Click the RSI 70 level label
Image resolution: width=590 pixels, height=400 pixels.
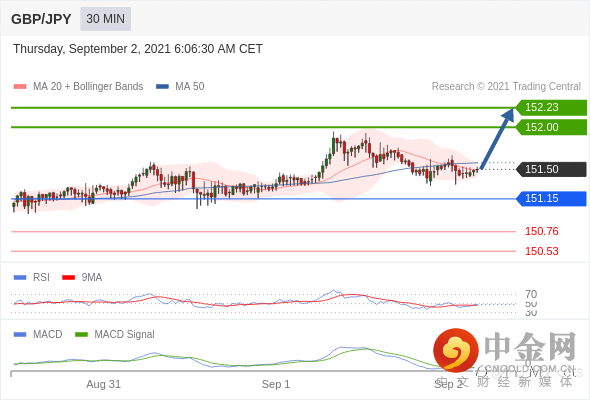click(531, 294)
